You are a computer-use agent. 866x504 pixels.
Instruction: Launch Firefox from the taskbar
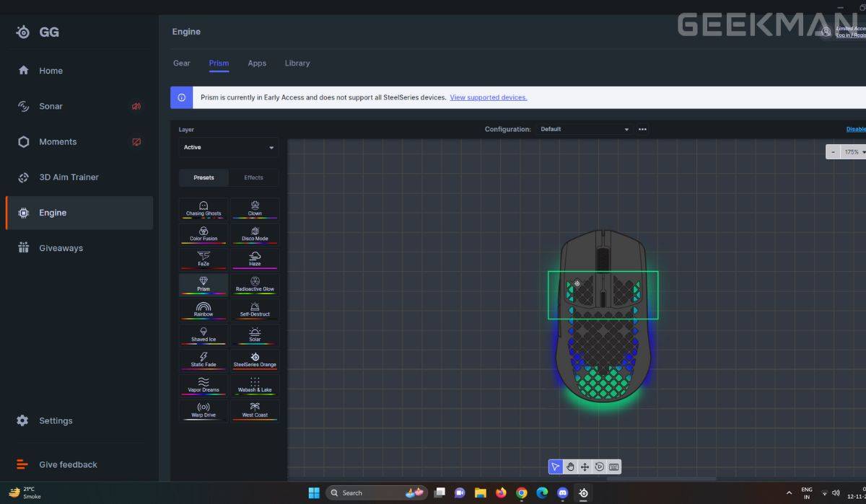501,493
